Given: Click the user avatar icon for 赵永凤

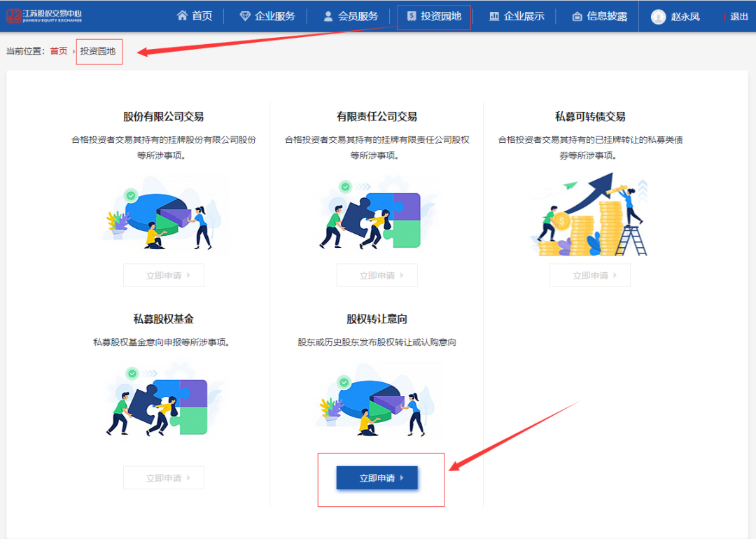Looking at the screenshot, I should click(658, 17).
